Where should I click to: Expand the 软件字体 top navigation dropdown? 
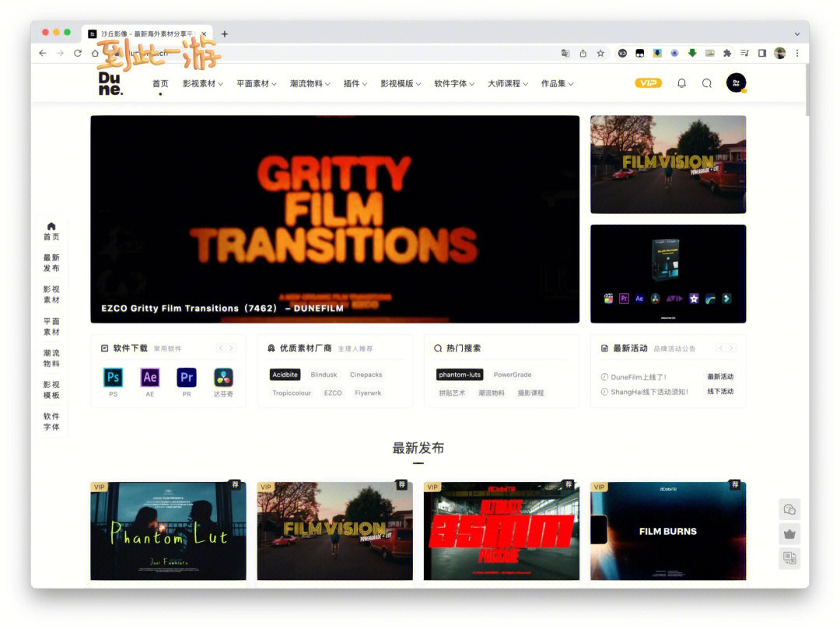(454, 83)
